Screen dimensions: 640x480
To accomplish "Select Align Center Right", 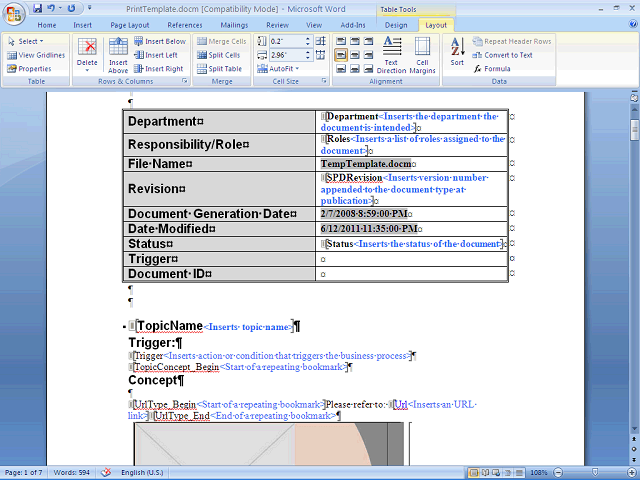I will click(369, 55).
